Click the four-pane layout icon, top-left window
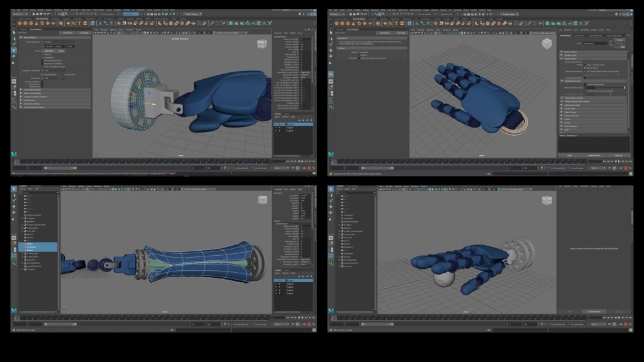Viewport: 644px width, 362px height. point(14,87)
